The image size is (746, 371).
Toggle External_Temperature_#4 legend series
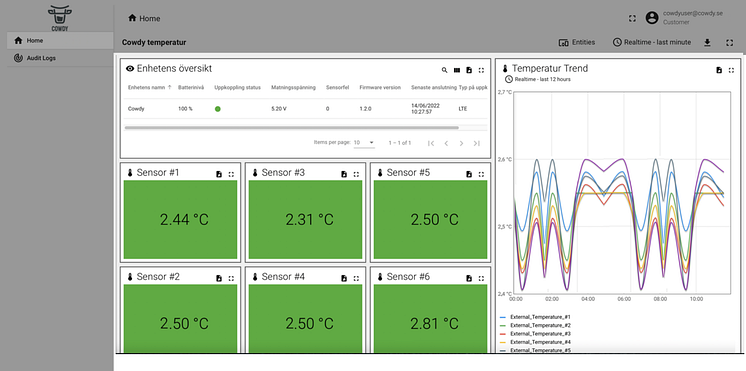[535, 342]
